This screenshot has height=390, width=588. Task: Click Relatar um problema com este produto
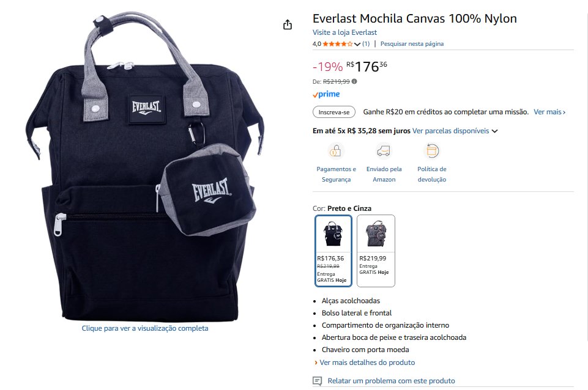391,381
